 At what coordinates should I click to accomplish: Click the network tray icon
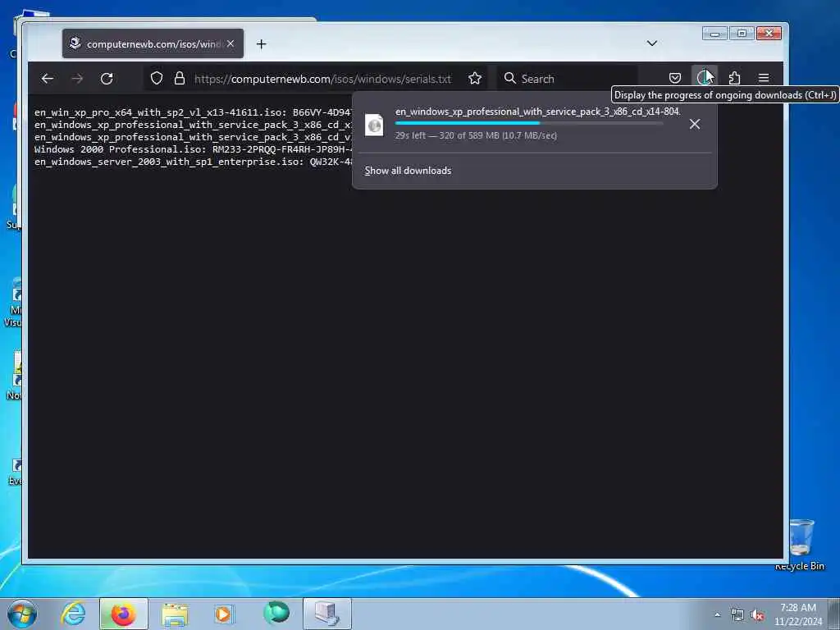pos(737,614)
